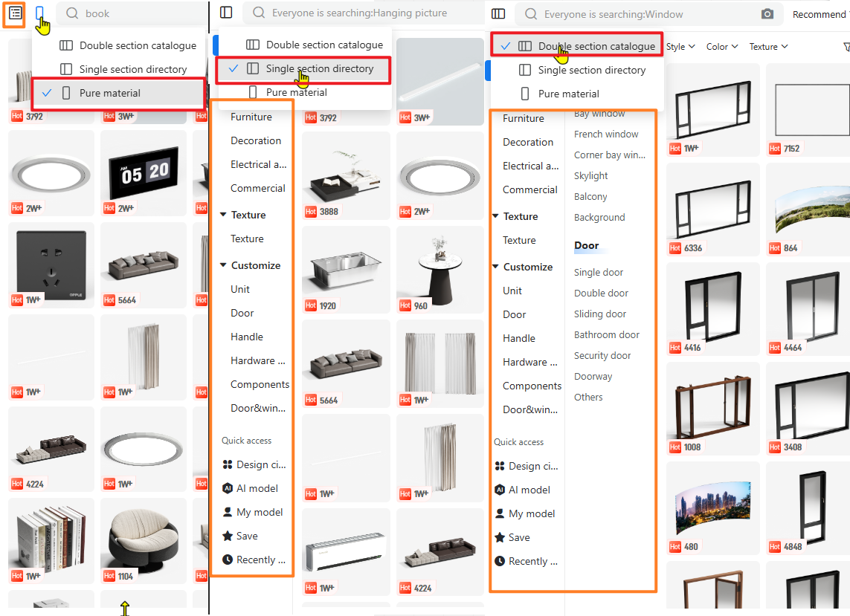Choose the Sliding door subcategory

(600, 314)
